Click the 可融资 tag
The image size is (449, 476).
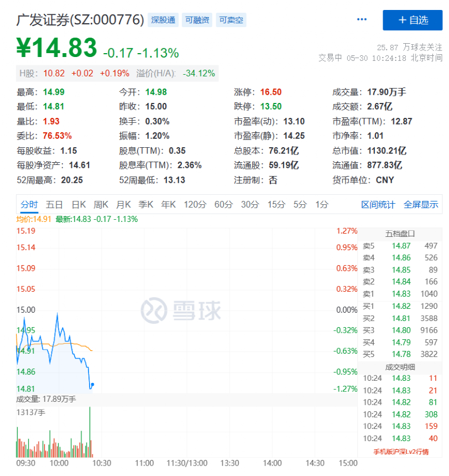[x=197, y=20]
